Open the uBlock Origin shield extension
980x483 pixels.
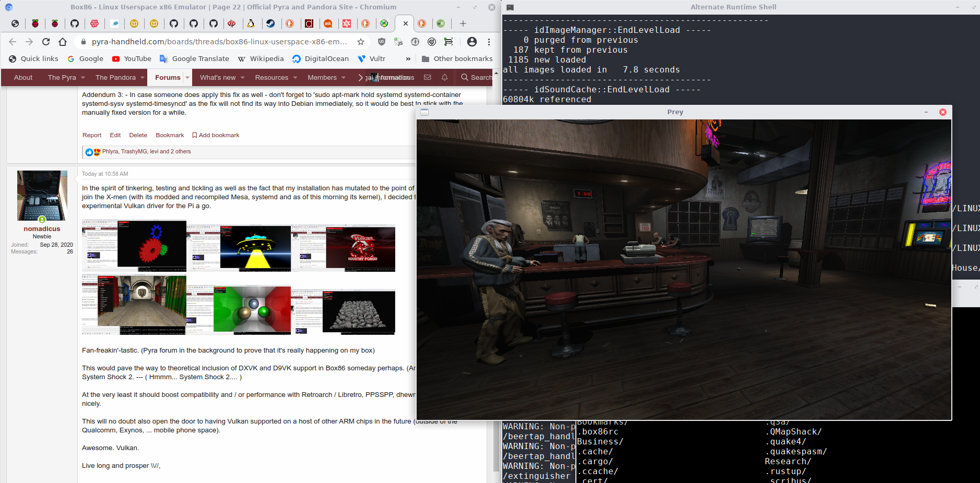382,42
